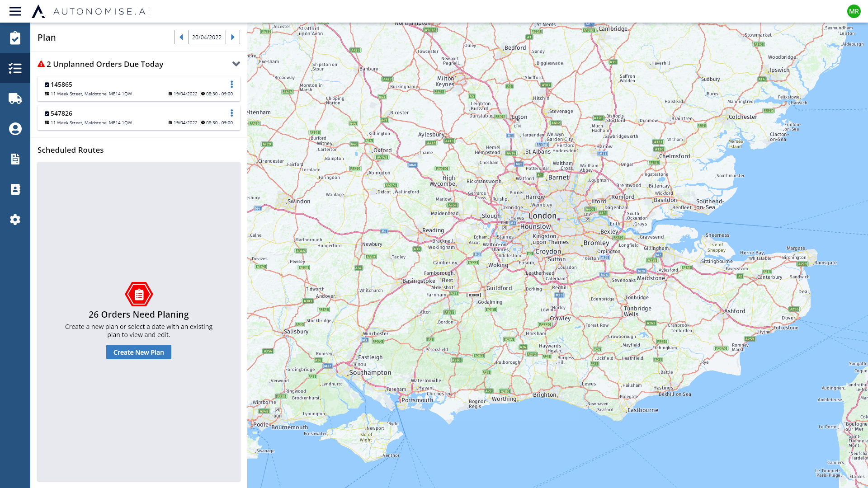Screen dimensions: 868x488
Task: Select unplanned order 547826 card
Action: coord(136,118)
